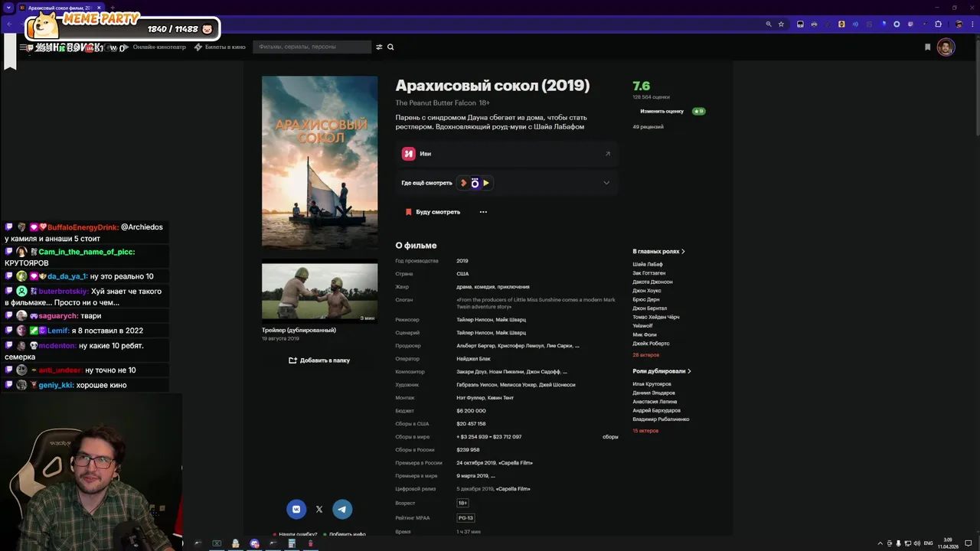
Task: Click director Тайлер Нилсон in the Режиссер row
Action: coord(475,320)
